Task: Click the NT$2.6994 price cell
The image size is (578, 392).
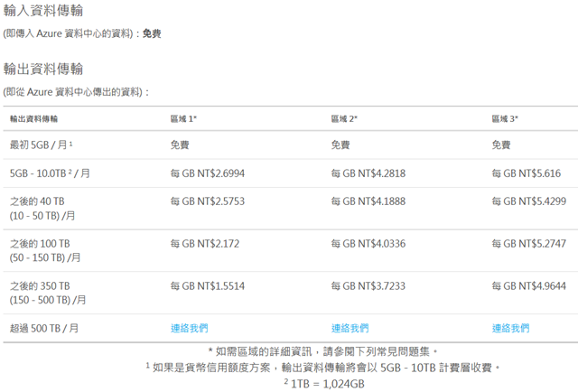Action: click(x=207, y=173)
